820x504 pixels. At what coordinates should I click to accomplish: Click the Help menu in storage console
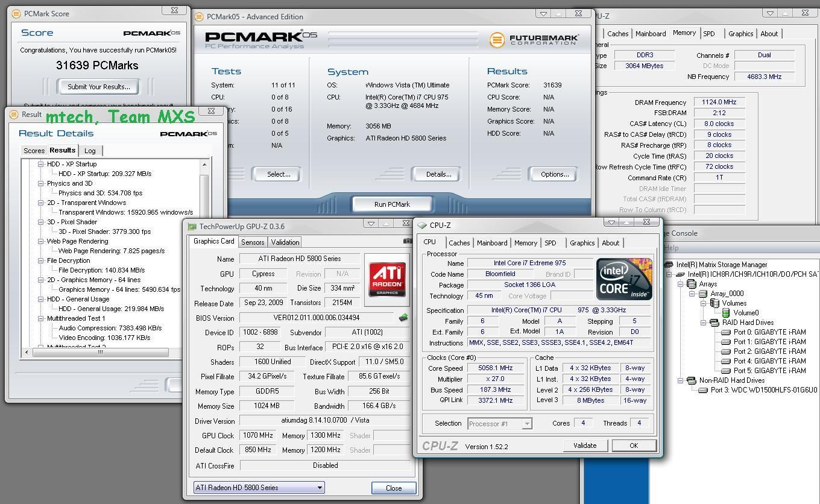[x=671, y=248]
